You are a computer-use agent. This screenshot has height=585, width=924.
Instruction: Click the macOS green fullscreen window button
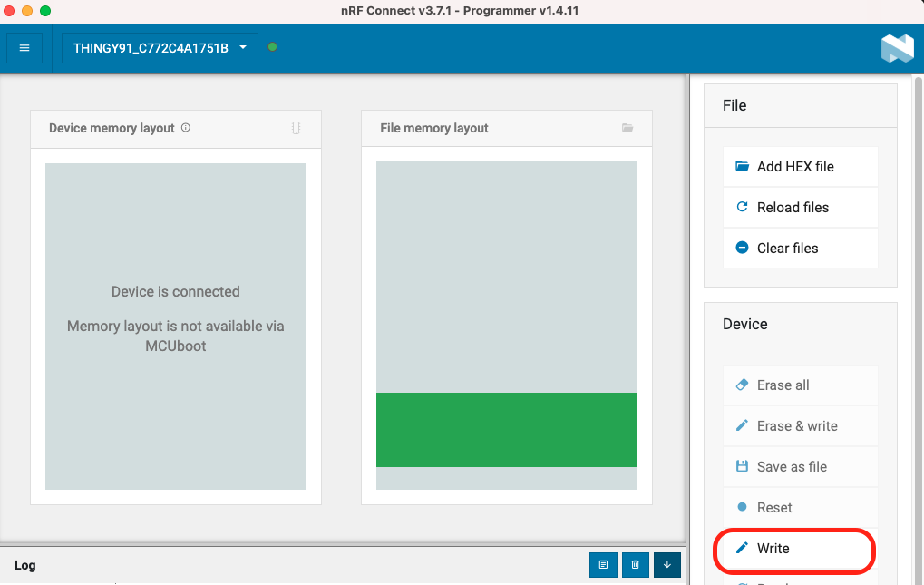tap(45, 11)
